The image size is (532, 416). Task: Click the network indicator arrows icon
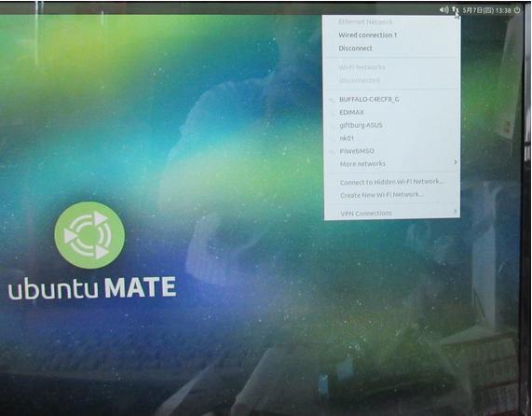tap(455, 10)
